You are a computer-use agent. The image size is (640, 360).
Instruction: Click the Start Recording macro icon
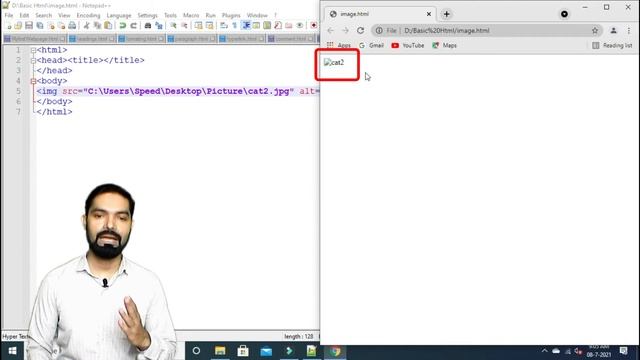[x=313, y=25]
